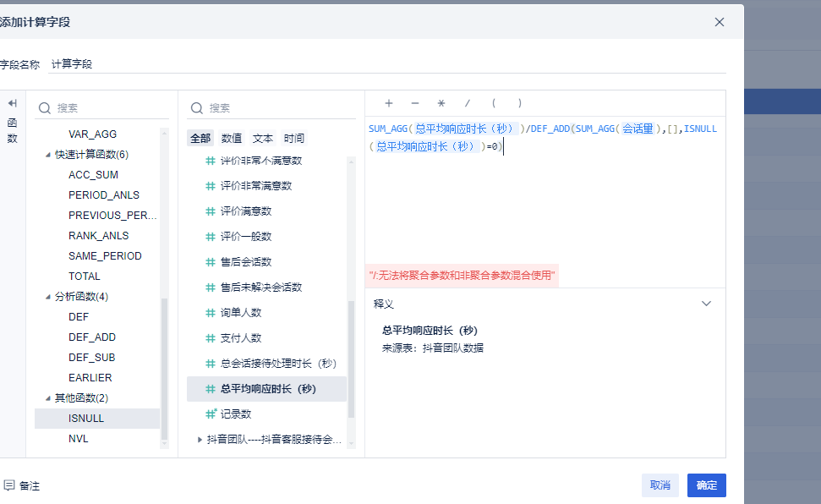Collapse the function panel with arrow icon

click(x=13, y=103)
